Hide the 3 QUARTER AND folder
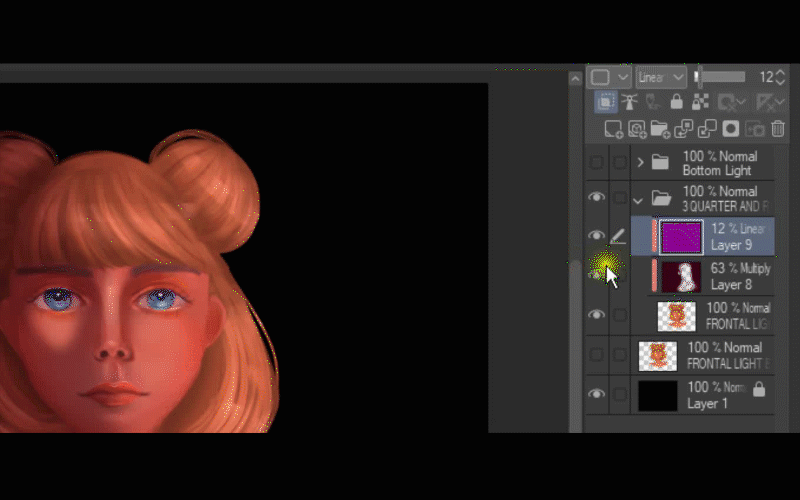This screenshot has width=800, height=500. [x=596, y=197]
